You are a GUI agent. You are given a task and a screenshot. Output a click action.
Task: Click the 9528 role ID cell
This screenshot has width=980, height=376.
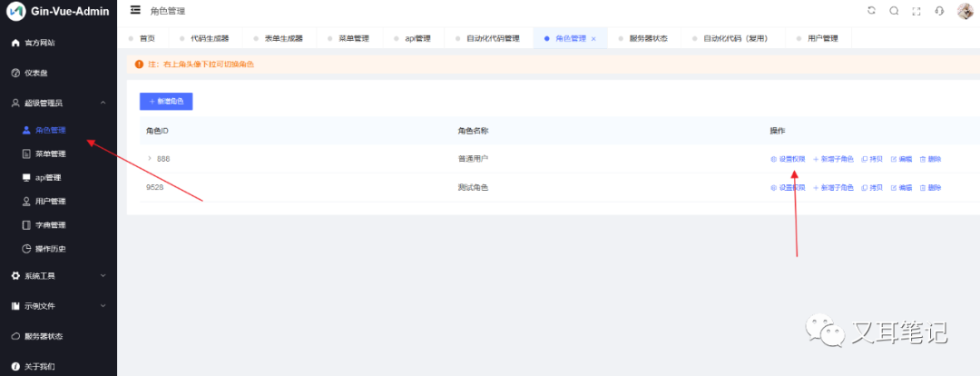point(155,187)
